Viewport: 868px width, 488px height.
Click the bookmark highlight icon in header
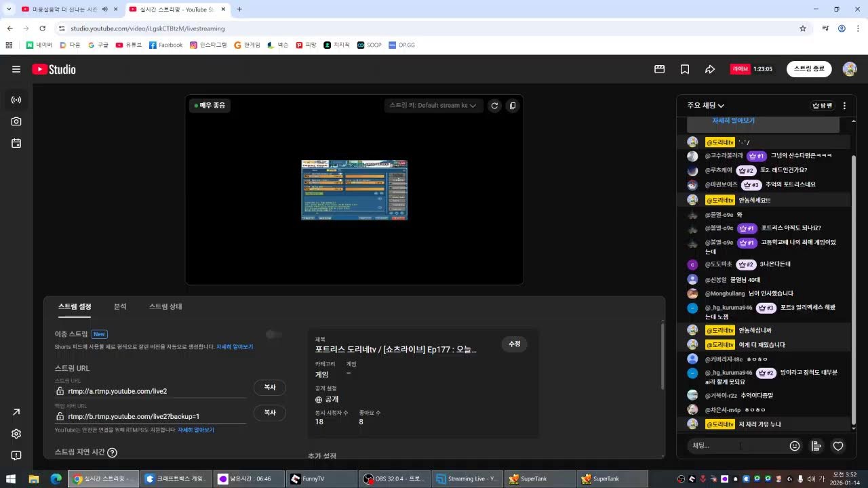[x=685, y=69]
